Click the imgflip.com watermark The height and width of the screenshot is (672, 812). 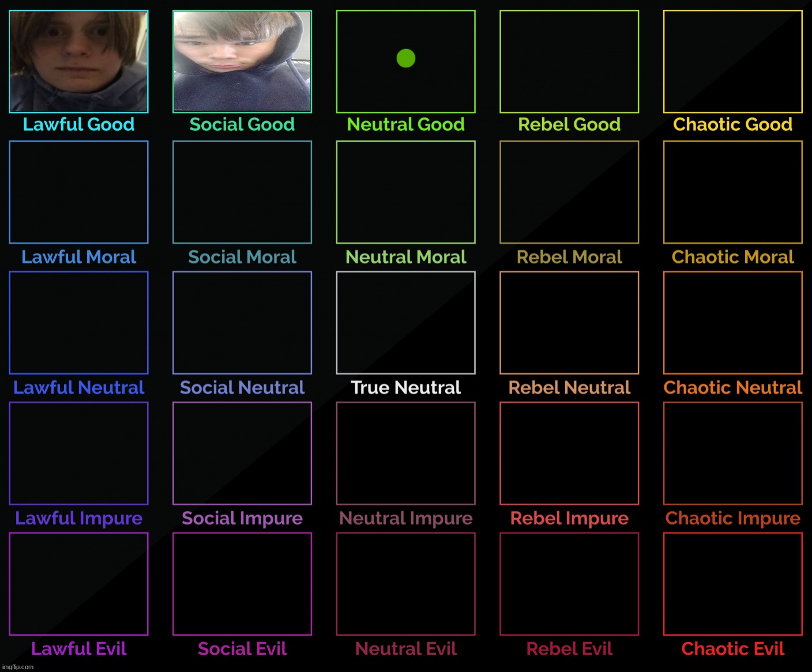[18, 667]
